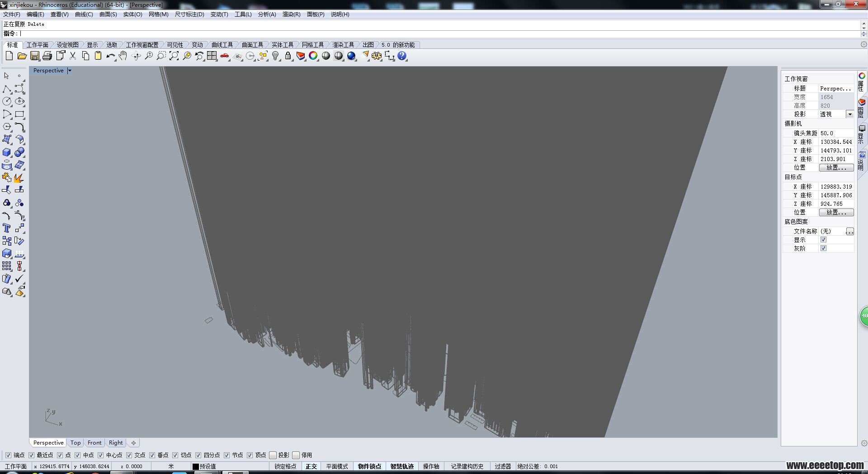Viewport: 868px width, 474px height.
Task: Open the 曲线(C) menu
Action: (84, 14)
